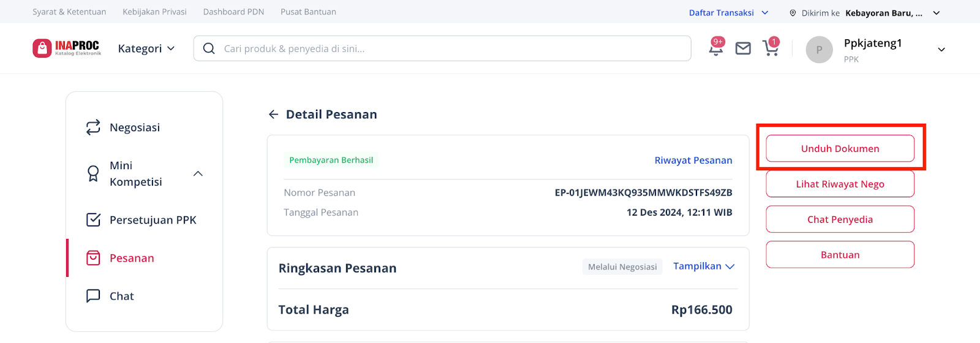Click the search magnifier icon
Viewport: 980px width, 343px height.
209,48
